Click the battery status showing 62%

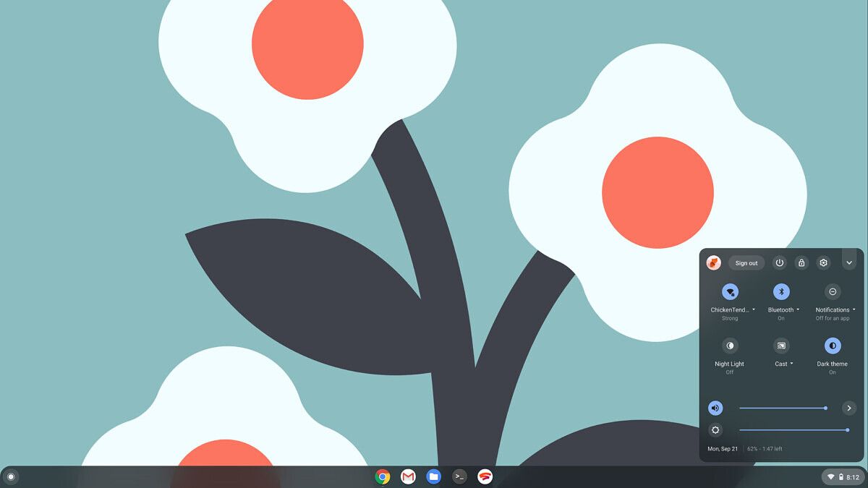coord(766,448)
